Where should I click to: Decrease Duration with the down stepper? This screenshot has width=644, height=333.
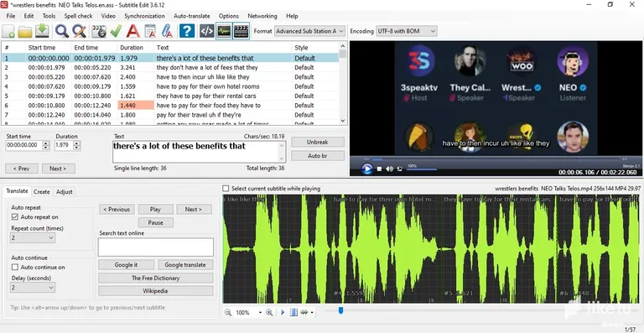click(77, 148)
